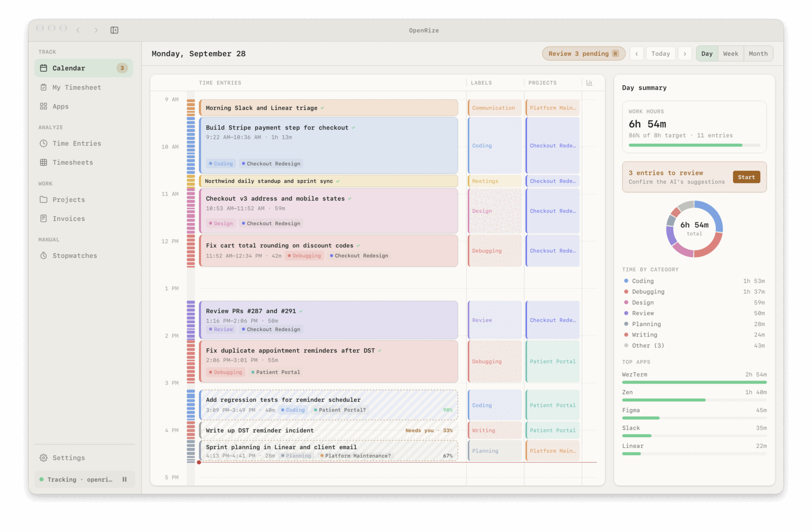Open My Timesheet in sidebar
Viewport: 812px width, 532px height.
(x=84, y=87)
